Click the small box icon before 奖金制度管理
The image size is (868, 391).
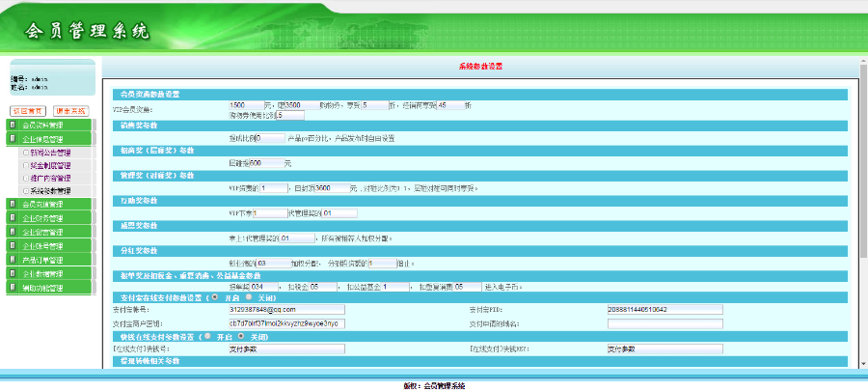pyautogui.click(x=26, y=166)
